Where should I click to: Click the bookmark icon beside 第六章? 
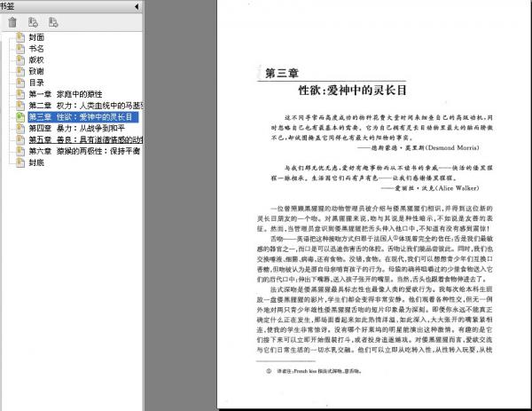pos(20,151)
